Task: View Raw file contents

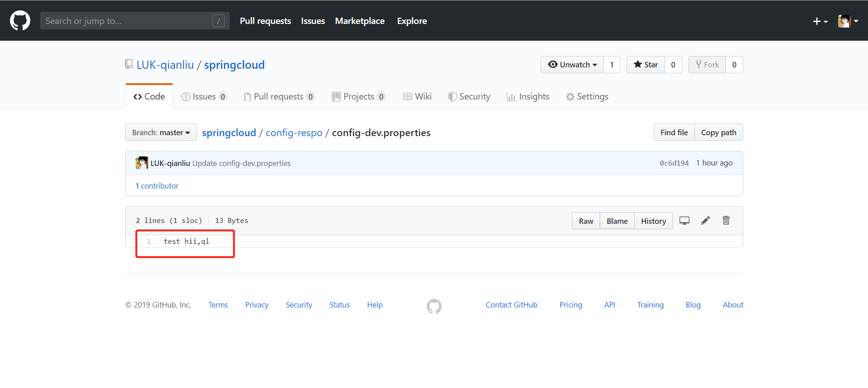Action: pyautogui.click(x=586, y=221)
